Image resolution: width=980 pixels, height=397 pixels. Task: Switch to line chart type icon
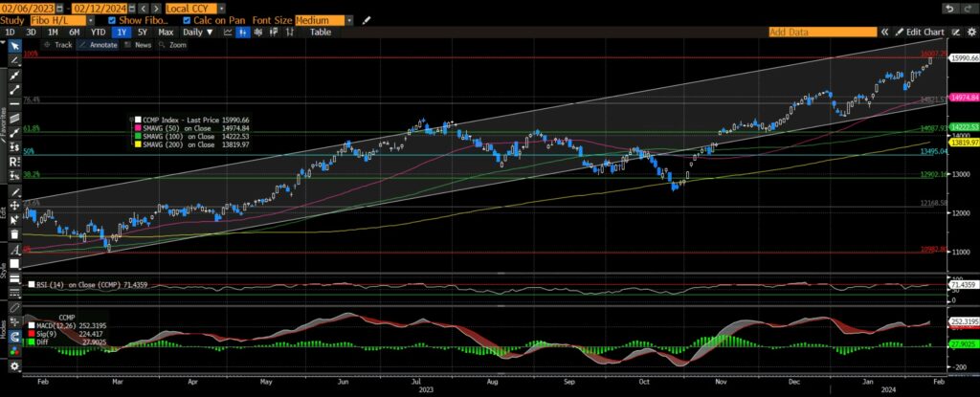228,32
